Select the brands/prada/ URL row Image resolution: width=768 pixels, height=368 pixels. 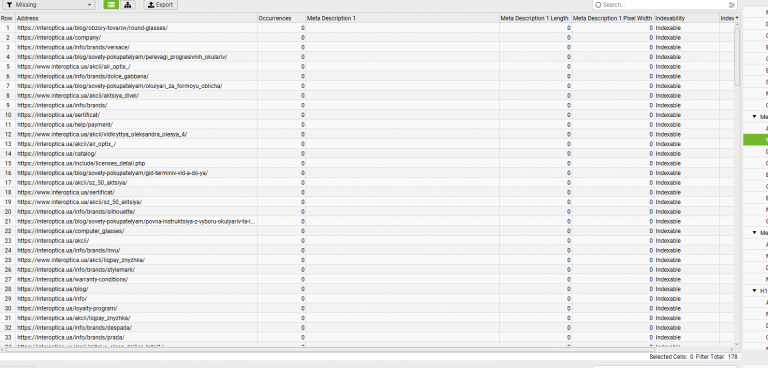point(71,337)
